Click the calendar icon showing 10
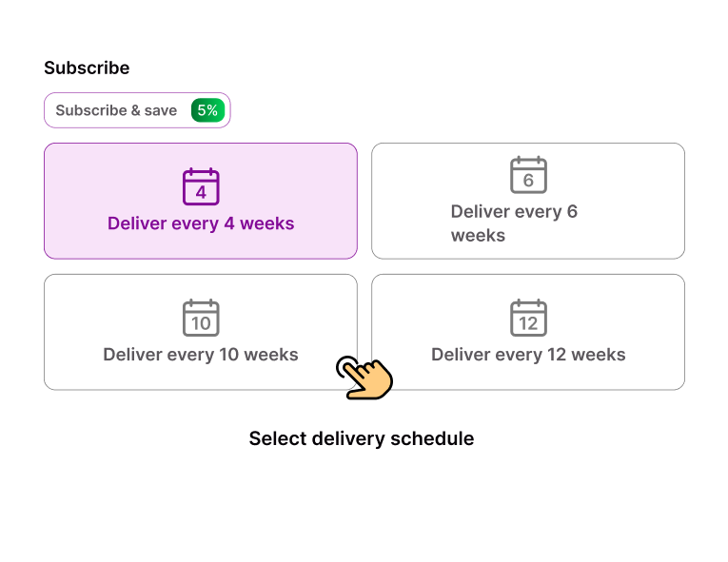Viewport: 728px width, 562px height. 201,318
